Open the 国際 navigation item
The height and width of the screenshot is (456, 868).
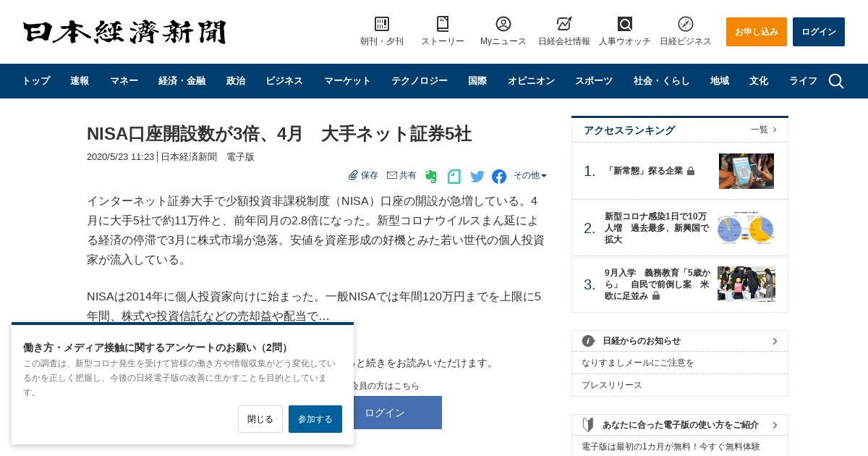click(x=477, y=81)
